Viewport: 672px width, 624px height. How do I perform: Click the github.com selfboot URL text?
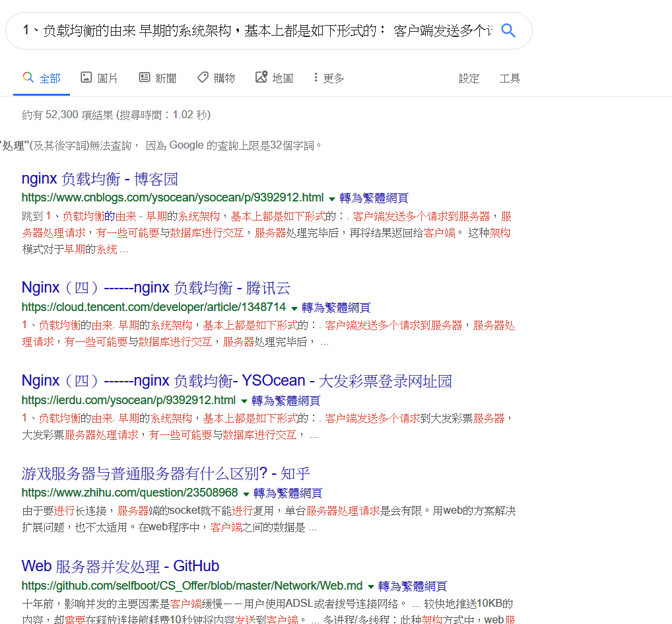click(192, 586)
